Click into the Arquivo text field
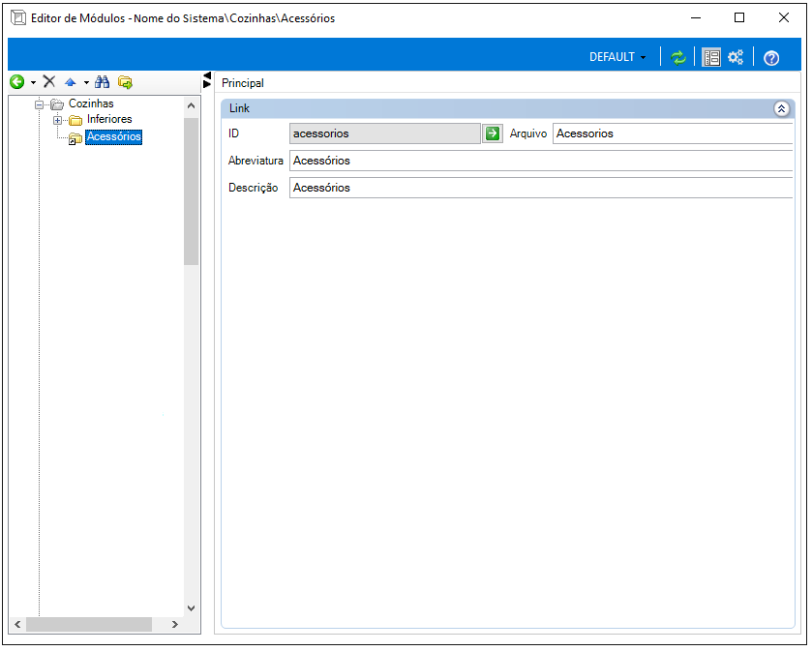 pos(672,133)
